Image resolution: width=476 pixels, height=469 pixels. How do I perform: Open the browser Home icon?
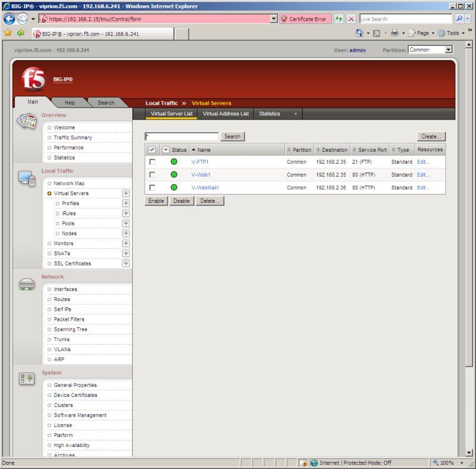click(x=359, y=33)
